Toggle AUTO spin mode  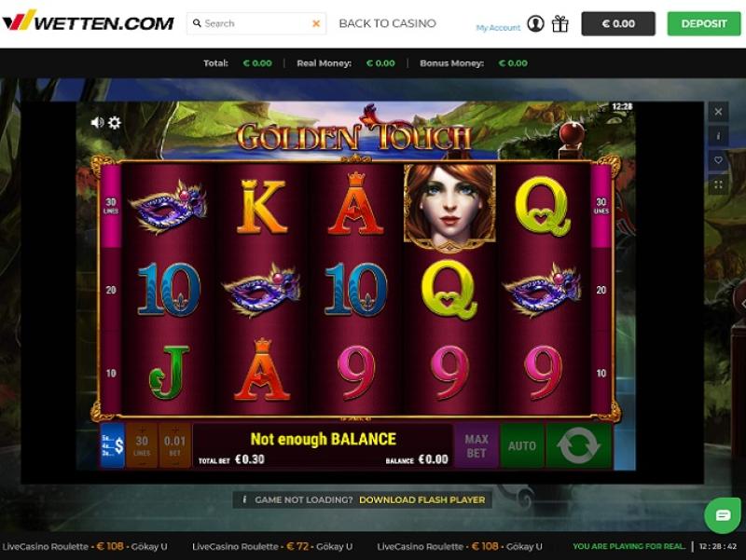point(522,445)
